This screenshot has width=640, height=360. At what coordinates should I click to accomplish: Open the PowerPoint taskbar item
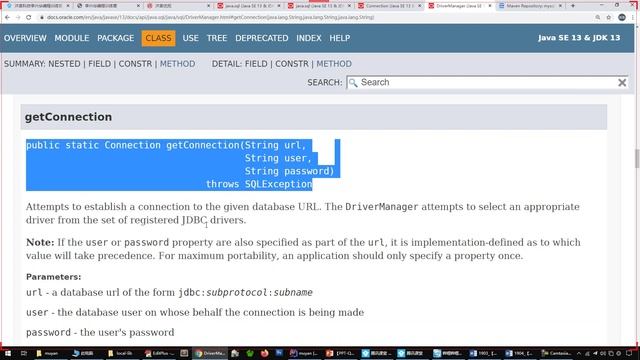coord(342,353)
